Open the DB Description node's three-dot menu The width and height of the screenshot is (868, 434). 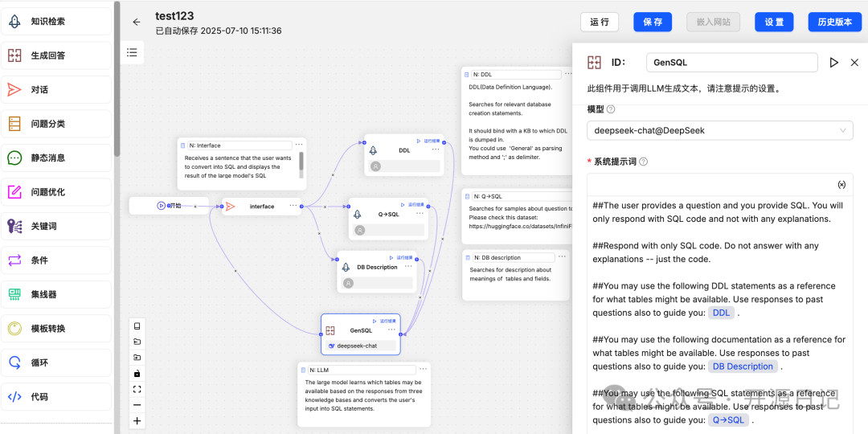(408, 266)
